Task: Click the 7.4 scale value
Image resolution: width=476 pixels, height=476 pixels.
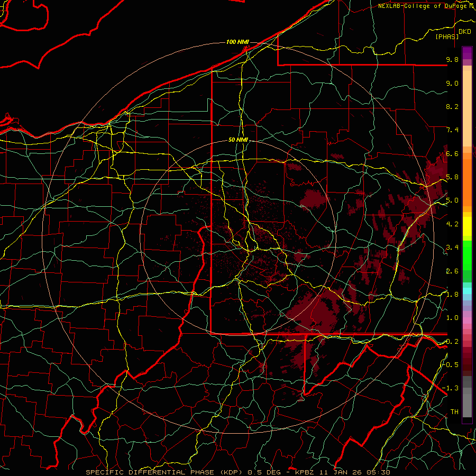Action: (452, 130)
